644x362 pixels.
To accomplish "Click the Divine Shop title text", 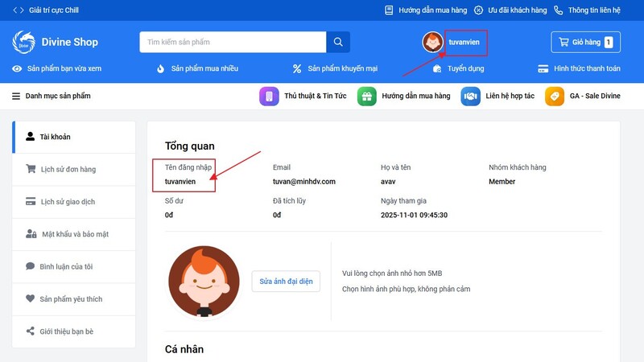I will pos(70,42).
